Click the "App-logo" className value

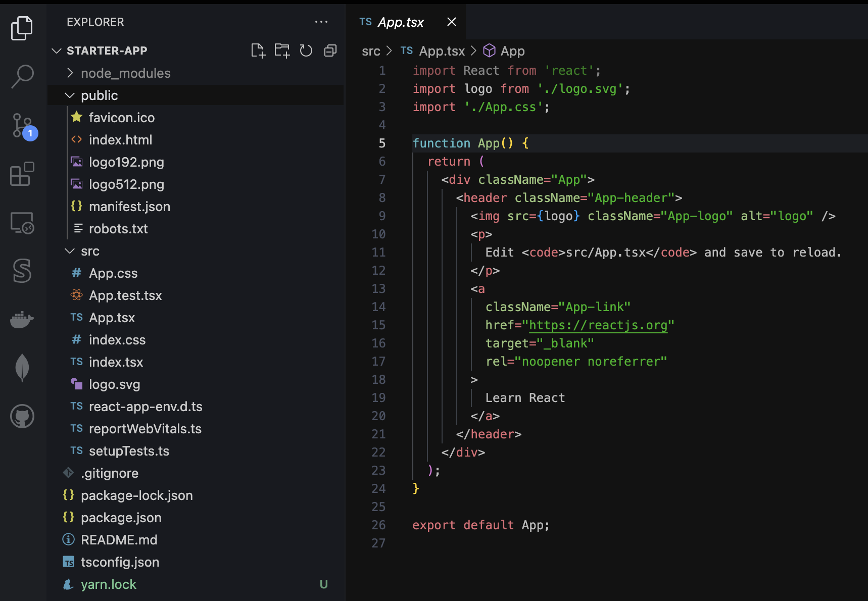pos(696,216)
